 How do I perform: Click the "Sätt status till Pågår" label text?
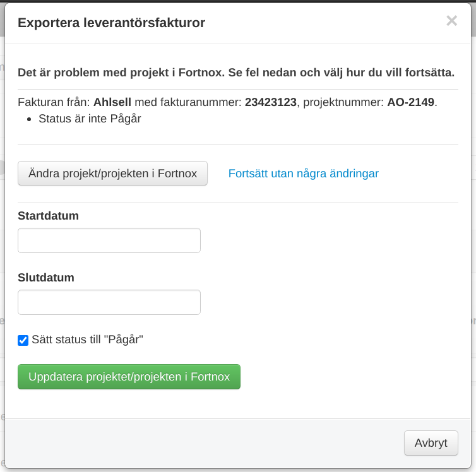pos(88,339)
